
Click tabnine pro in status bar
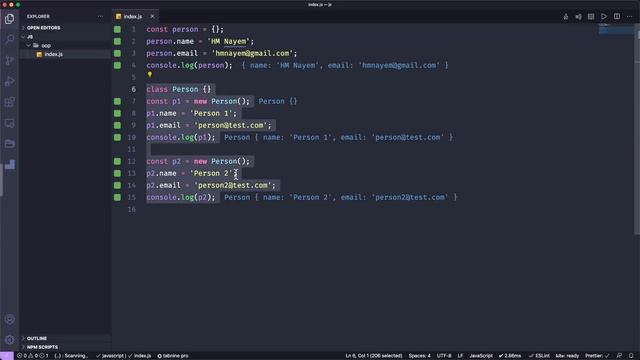(x=173, y=356)
